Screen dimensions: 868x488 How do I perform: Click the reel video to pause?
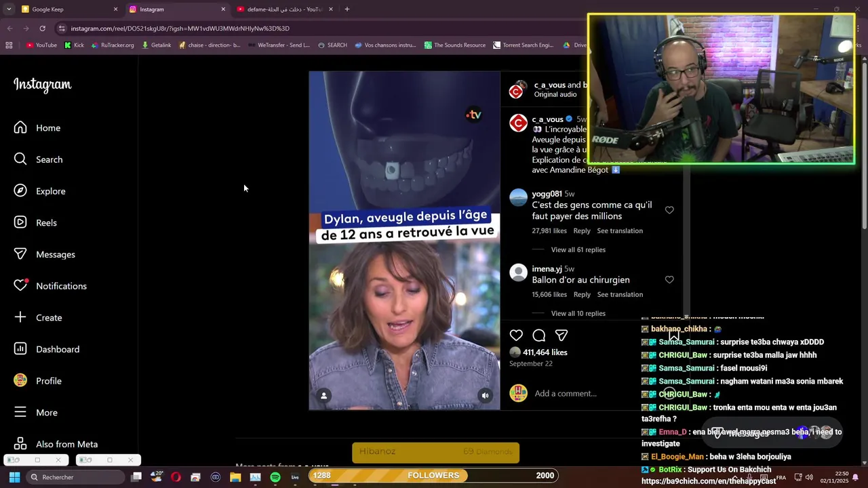coord(404,241)
